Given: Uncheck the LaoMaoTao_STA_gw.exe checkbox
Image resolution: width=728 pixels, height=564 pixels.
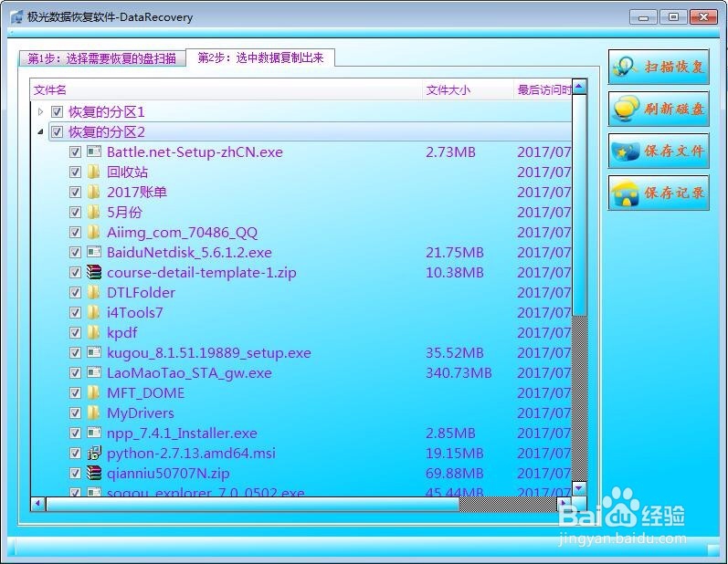Looking at the screenshot, I should [75, 372].
